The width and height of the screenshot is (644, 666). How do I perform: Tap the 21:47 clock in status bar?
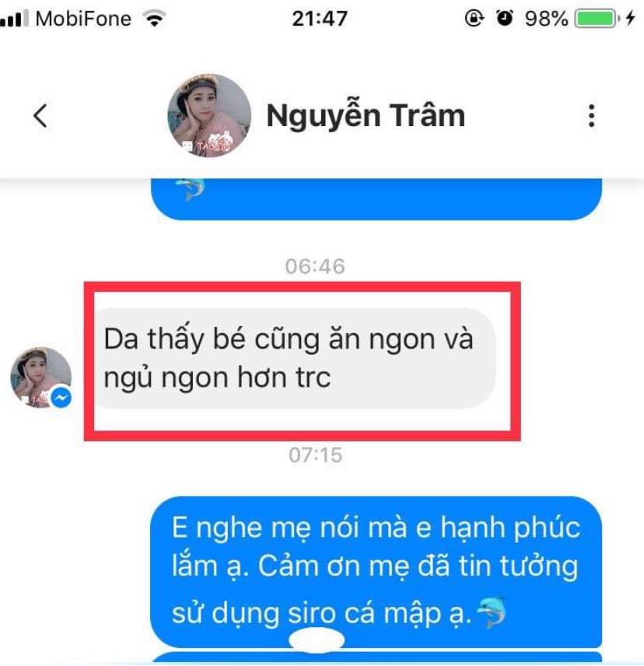click(x=320, y=19)
